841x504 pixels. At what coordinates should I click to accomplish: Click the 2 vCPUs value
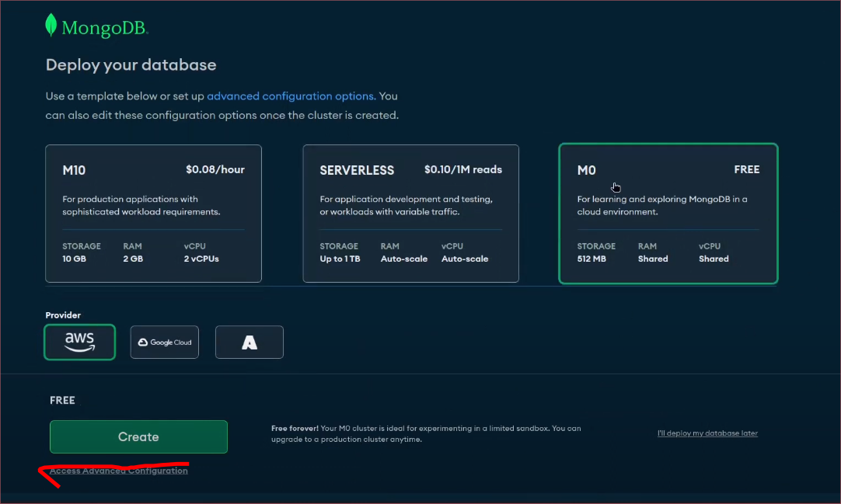point(201,259)
